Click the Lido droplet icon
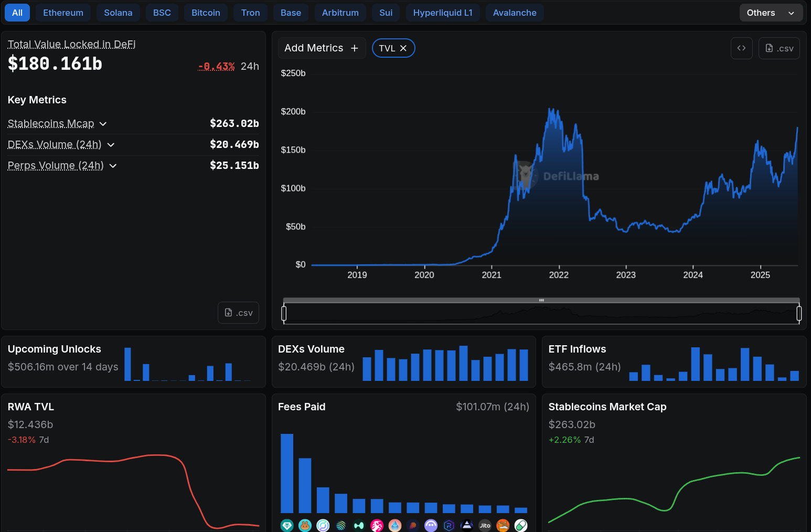The height and width of the screenshot is (532, 811). point(395,525)
